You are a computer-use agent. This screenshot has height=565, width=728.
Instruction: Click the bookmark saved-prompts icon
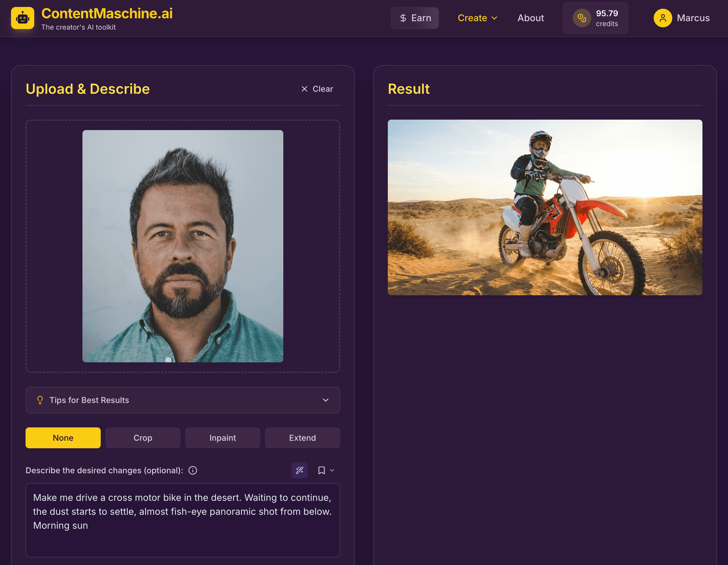[321, 470]
